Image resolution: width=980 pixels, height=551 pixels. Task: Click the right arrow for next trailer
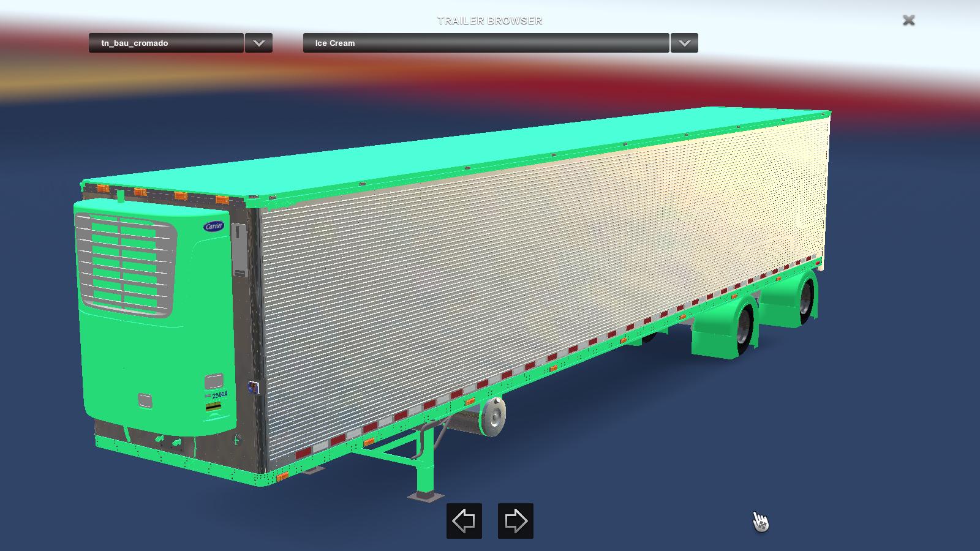pyautogui.click(x=515, y=521)
